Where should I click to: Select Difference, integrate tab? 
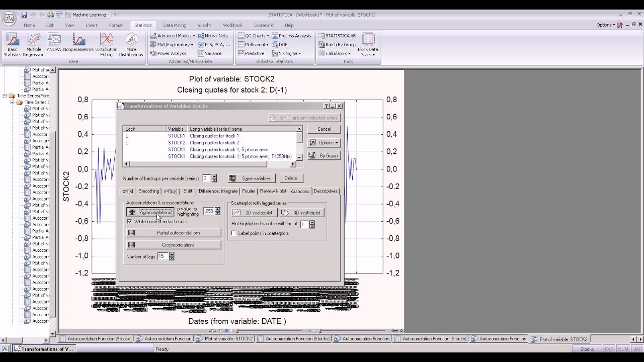[218, 191]
